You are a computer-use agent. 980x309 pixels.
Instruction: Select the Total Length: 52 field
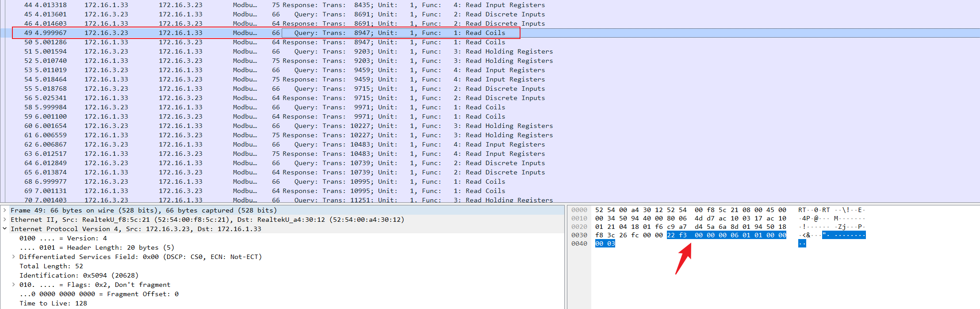coord(51,266)
